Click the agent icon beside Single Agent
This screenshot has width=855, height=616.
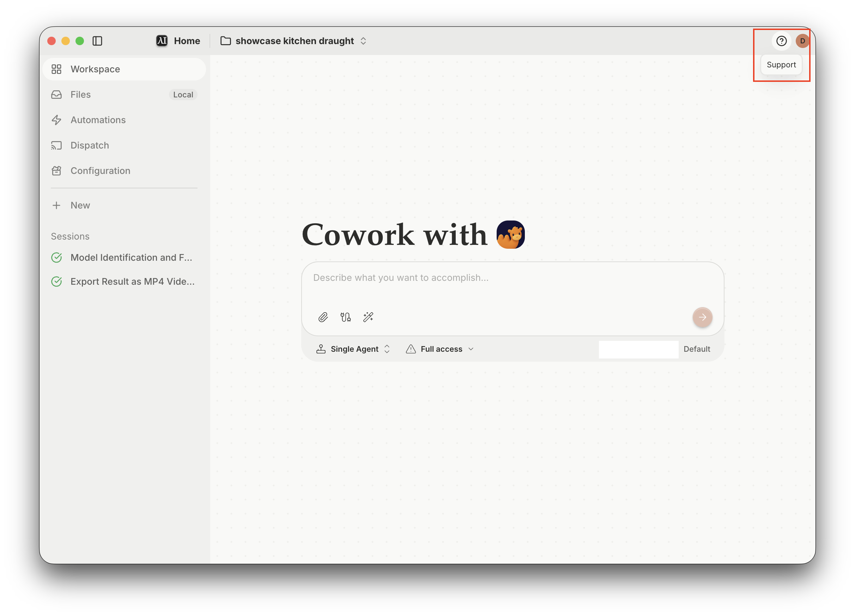click(x=321, y=349)
